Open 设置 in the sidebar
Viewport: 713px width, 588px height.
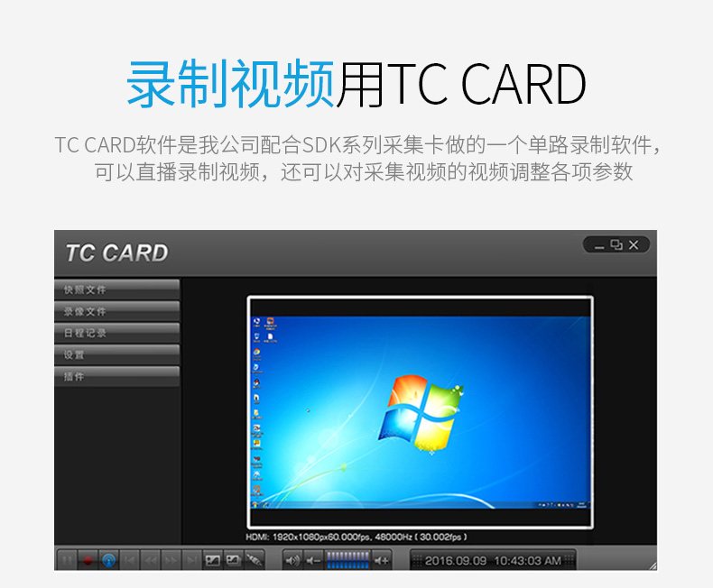(x=116, y=354)
